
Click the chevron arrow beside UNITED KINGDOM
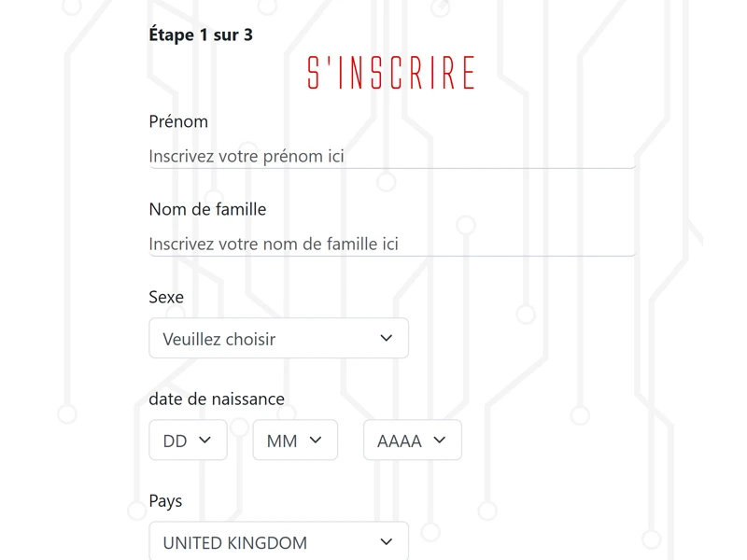click(x=386, y=542)
